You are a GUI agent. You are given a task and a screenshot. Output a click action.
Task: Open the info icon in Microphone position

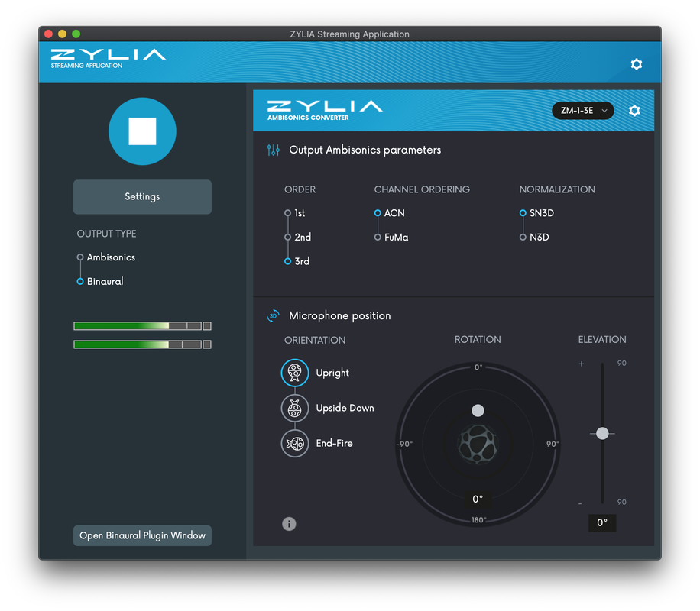pos(289,523)
